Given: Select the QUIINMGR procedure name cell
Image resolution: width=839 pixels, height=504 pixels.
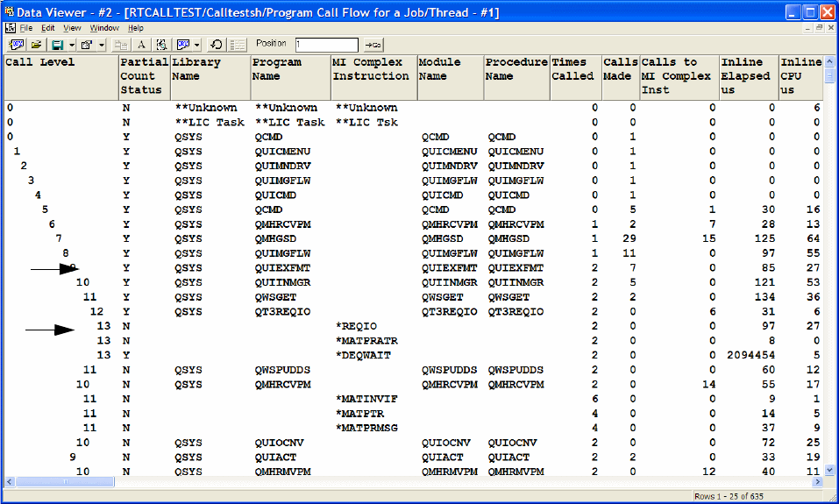Looking at the screenshot, I should (515, 282).
